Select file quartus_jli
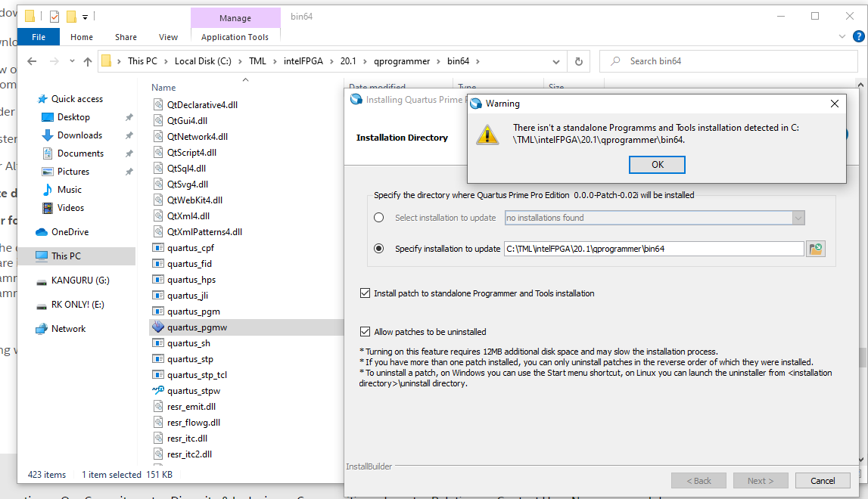Viewport: 868px width, 499px height. [x=187, y=296]
